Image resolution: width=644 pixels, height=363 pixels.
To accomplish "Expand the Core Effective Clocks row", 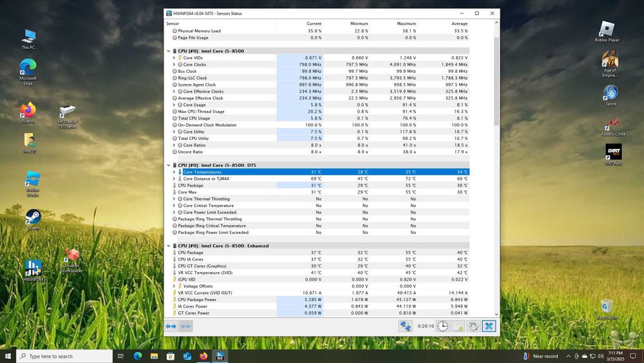I will (174, 92).
